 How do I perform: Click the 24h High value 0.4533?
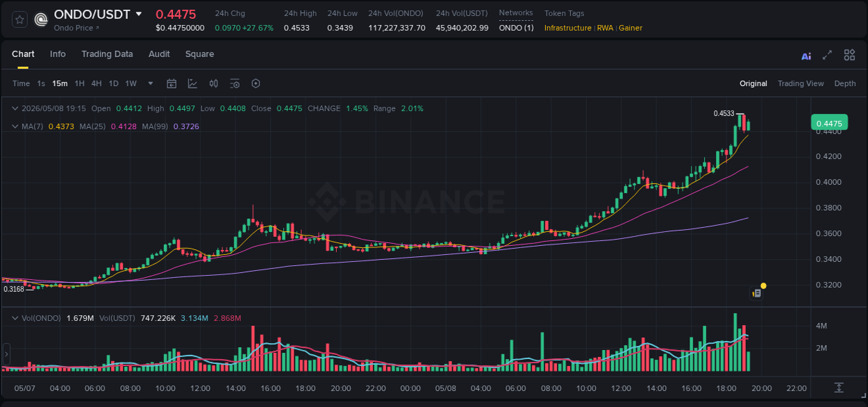point(297,28)
